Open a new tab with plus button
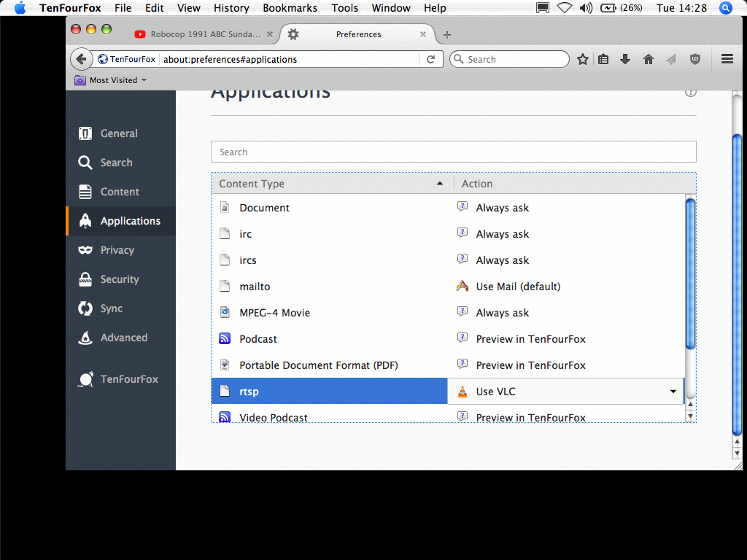 pyautogui.click(x=447, y=34)
